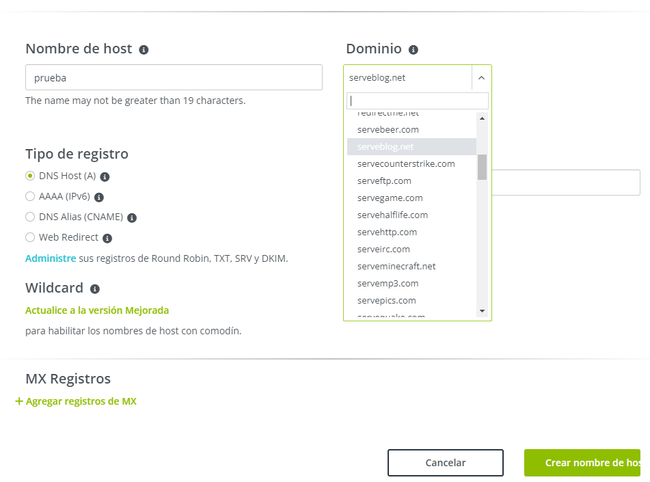Select the AAAA (IPv6) record type
This screenshot has height=482, width=650.
click(x=30, y=197)
